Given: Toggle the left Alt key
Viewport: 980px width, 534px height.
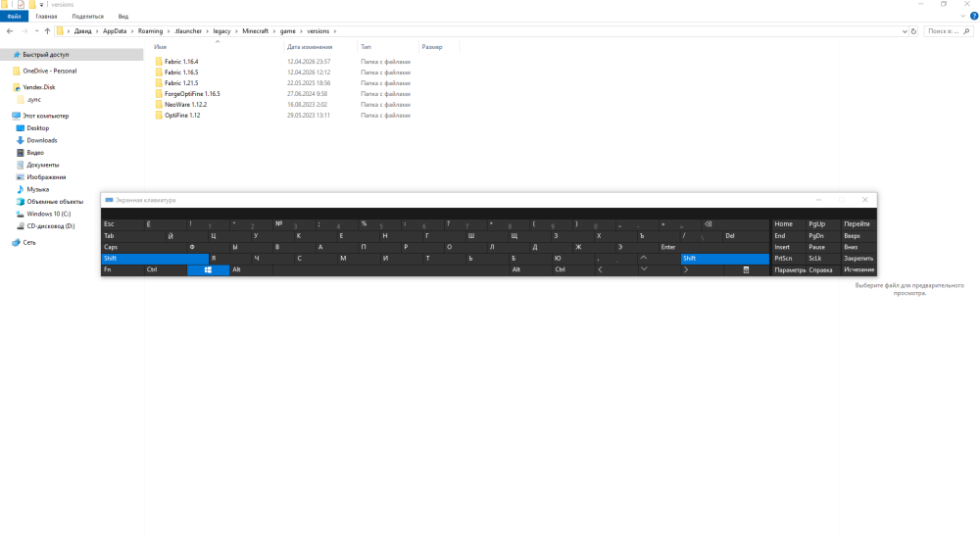Looking at the screenshot, I should (251, 269).
